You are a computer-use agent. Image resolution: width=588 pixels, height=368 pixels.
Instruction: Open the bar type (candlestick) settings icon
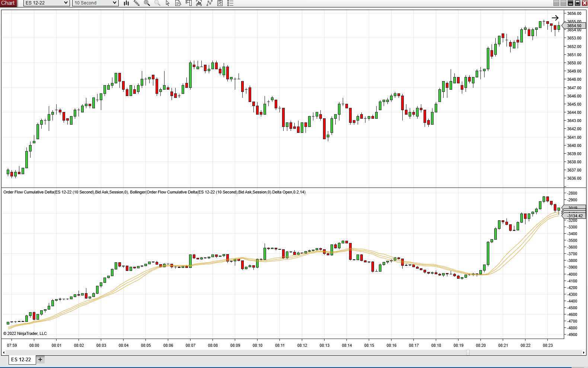[126, 3]
